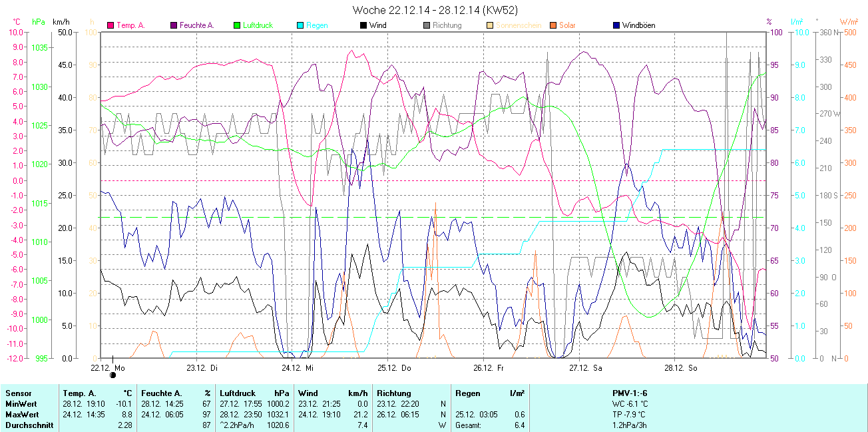868x432 pixels.
Task: Click average temperature value '2.28'
Action: click(125, 425)
